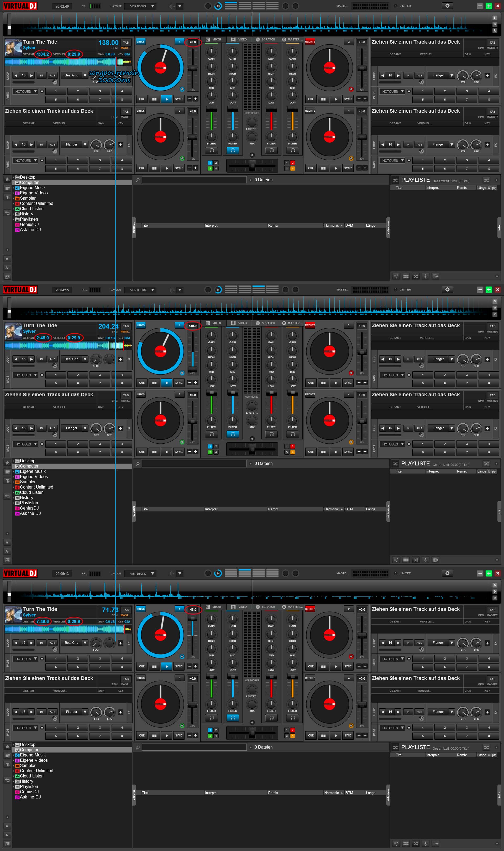Click deck 1 track waveform in 20:05:13 window

point(68,629)
